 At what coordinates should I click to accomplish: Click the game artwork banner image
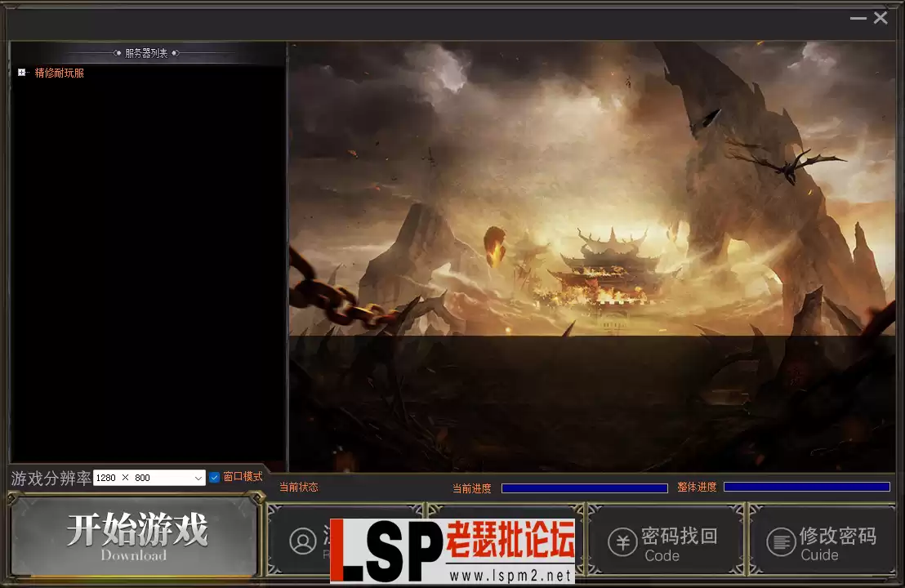(592, 256)
